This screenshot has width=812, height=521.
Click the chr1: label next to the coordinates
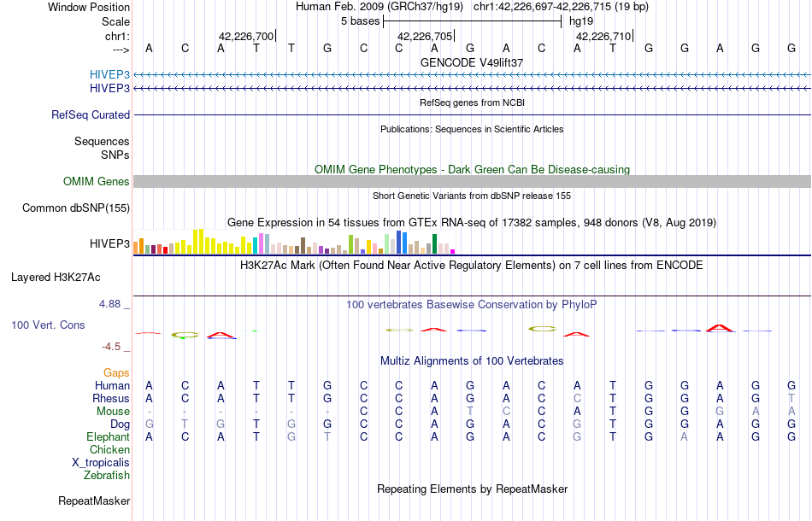point(117,36)
